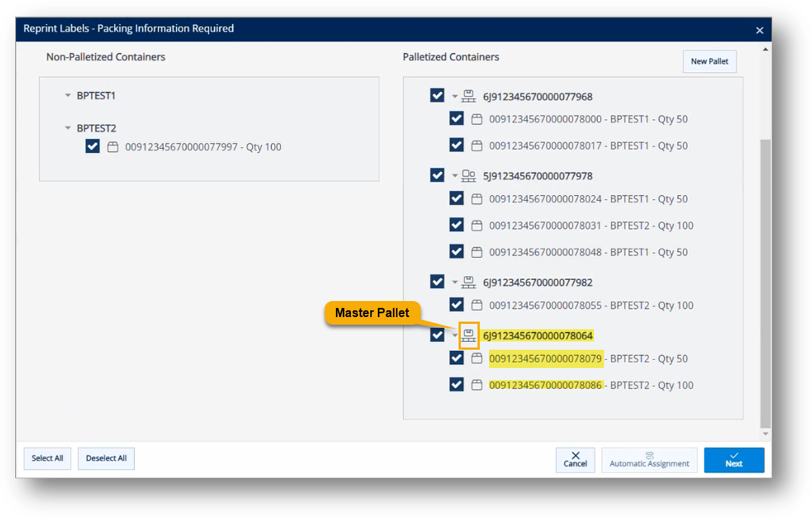
Task: Click the Next button
Action: [x=733, y=460]
